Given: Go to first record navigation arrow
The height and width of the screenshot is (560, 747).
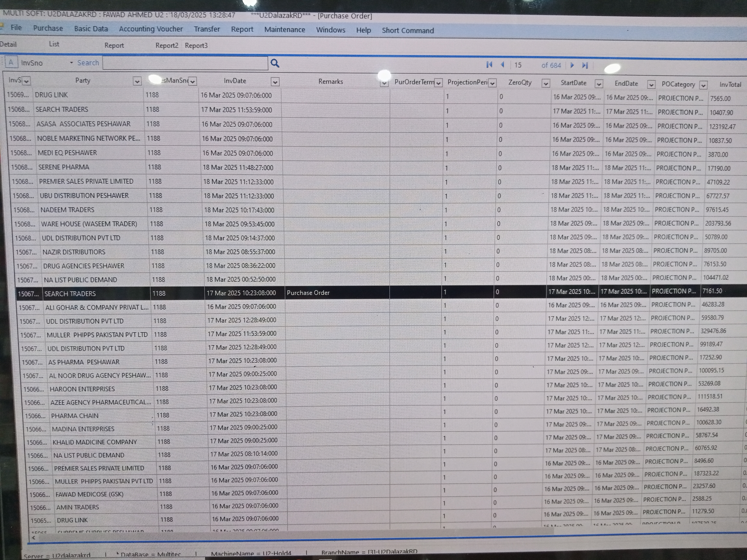Looking at the screenshot, I should click(489, 64).
